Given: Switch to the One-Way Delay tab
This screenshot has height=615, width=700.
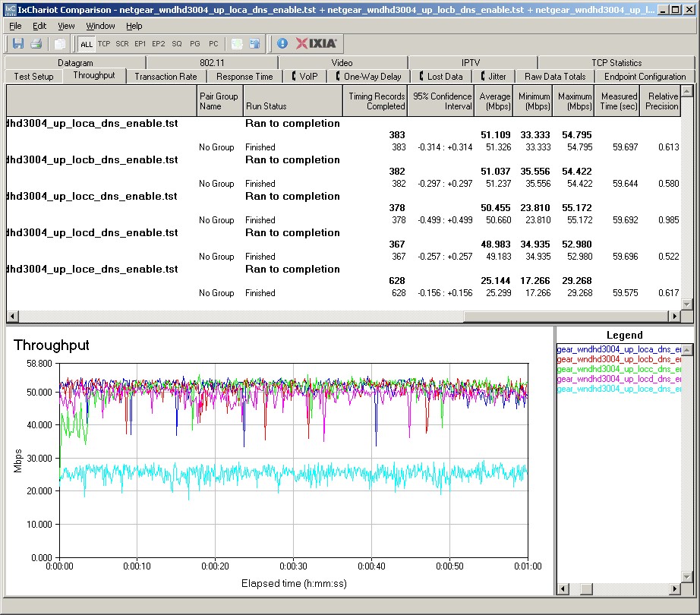Looking at the screenshot, I should 368,77.
